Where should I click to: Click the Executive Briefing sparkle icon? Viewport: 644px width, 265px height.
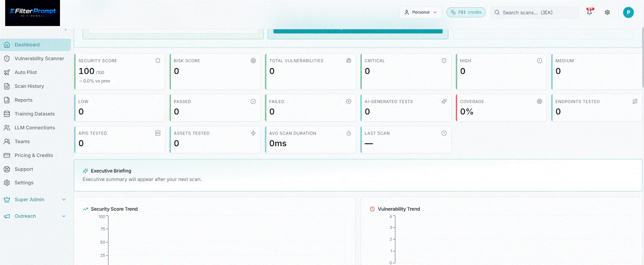85,171
